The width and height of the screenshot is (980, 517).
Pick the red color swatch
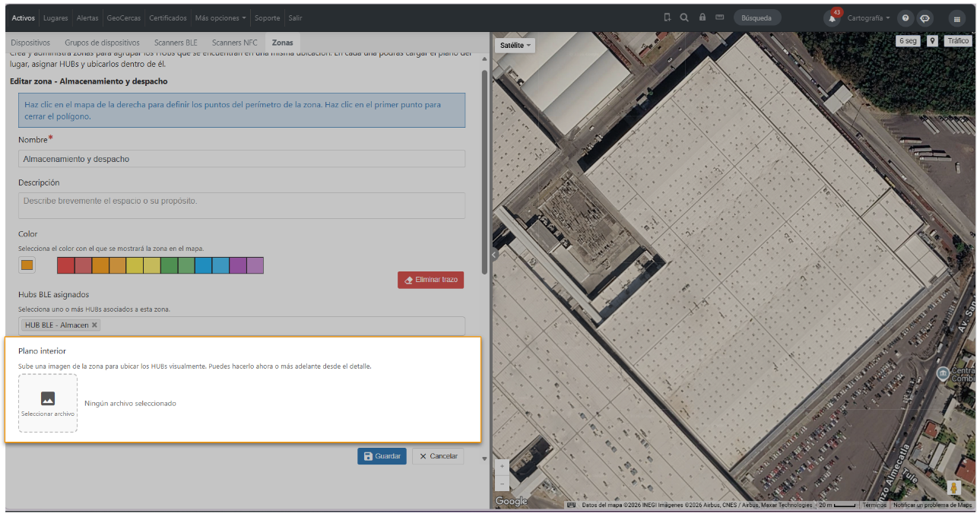point(65,265)
